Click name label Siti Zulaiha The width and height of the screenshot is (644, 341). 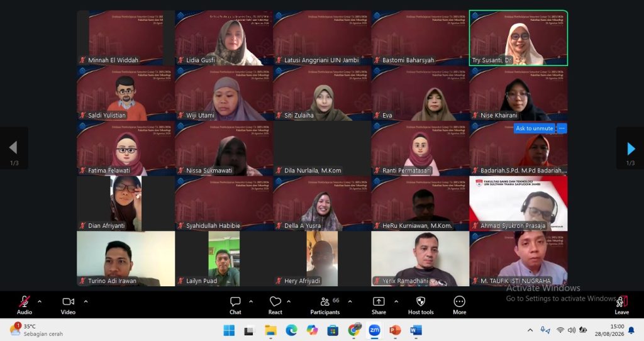[299, 115]
